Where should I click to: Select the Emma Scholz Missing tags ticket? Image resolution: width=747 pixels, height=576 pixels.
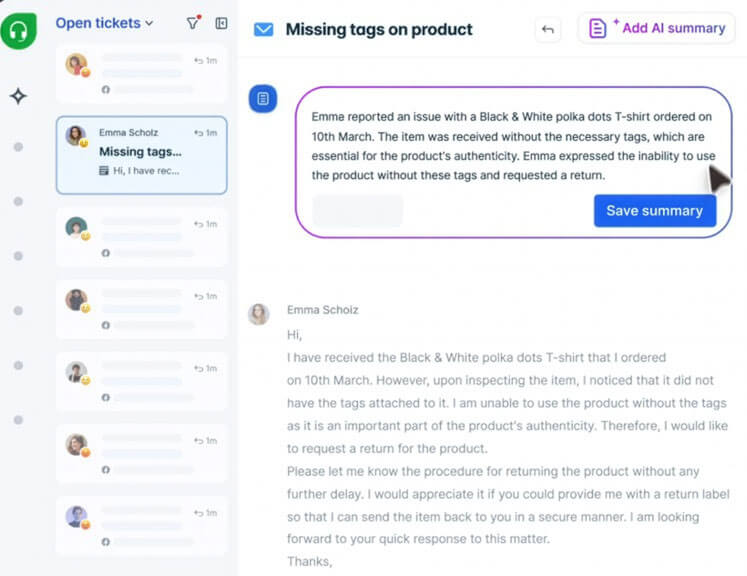[x=141, y=154]
